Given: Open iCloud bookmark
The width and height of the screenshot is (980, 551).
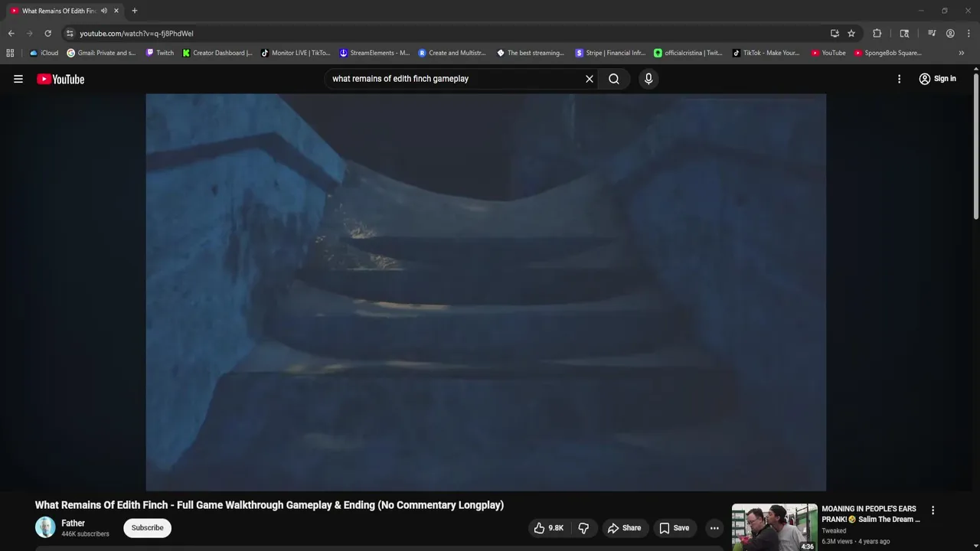Looking at the screenshot, I should pos(44,53).
